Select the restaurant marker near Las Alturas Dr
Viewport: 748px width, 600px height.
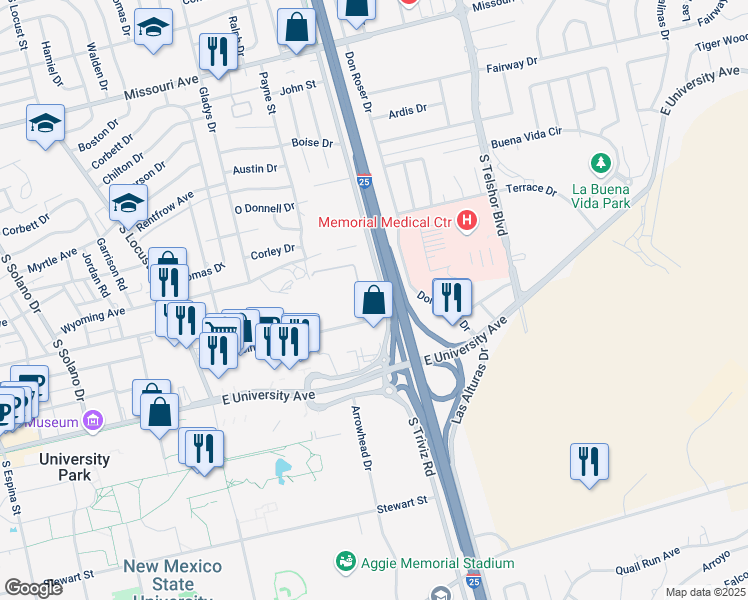click(589, 464)
